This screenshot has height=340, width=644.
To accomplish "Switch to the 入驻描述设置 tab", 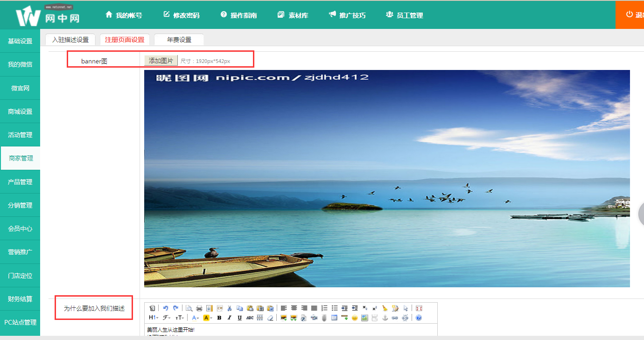I will pos(70,40).
